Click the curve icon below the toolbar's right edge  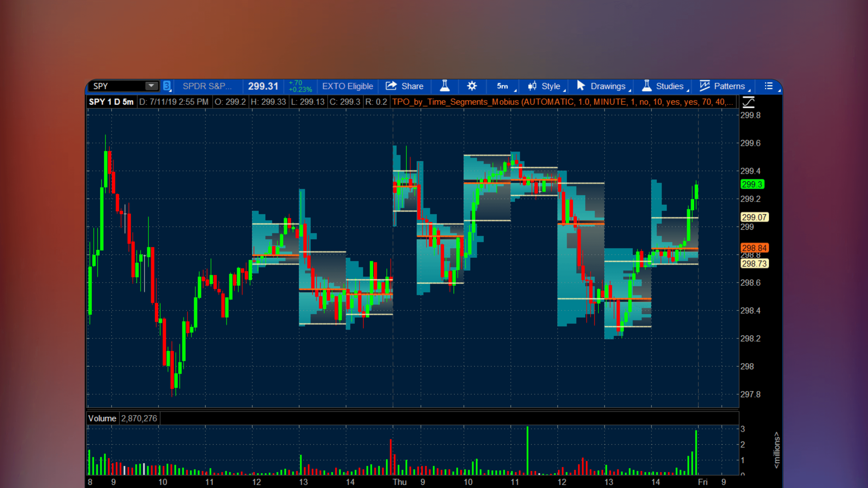pyautogui.click(x=748, y=102)
